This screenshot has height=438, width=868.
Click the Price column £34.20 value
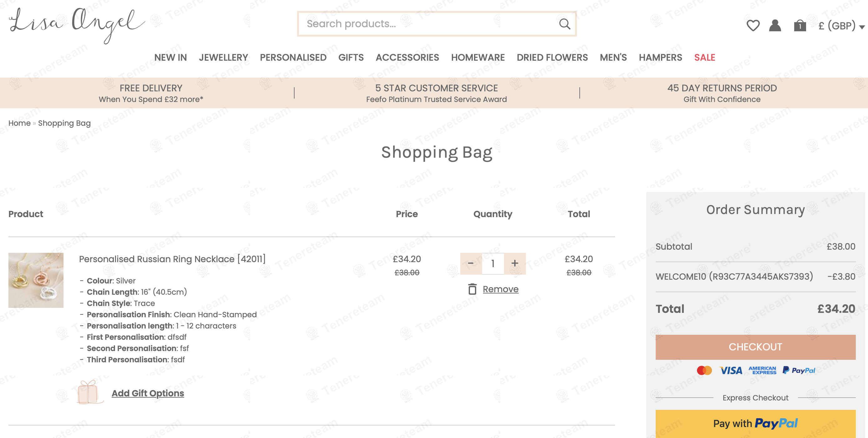pos(407,259)
